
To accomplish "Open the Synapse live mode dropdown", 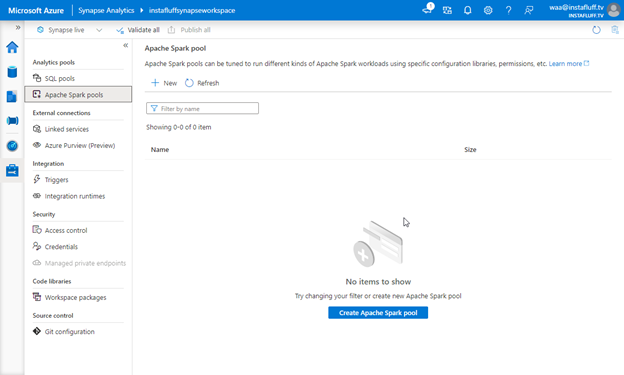I will click(70, 30).
